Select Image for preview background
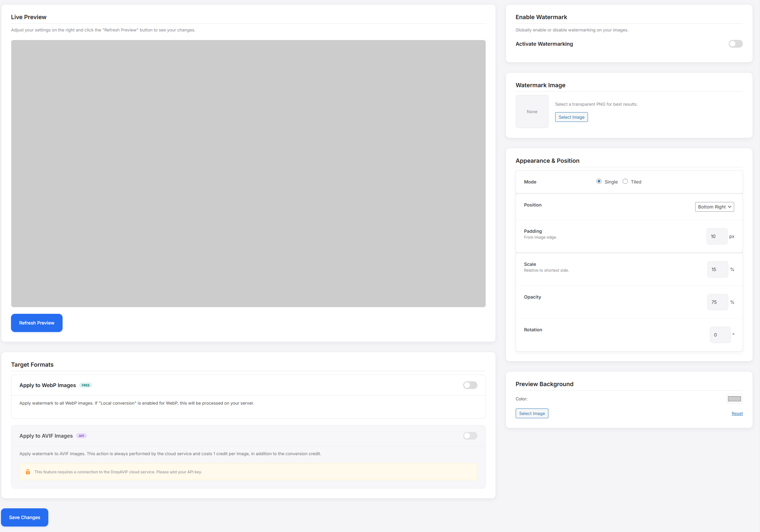Image resolution: width=760 pixels, height=532 pixels. 532,413
